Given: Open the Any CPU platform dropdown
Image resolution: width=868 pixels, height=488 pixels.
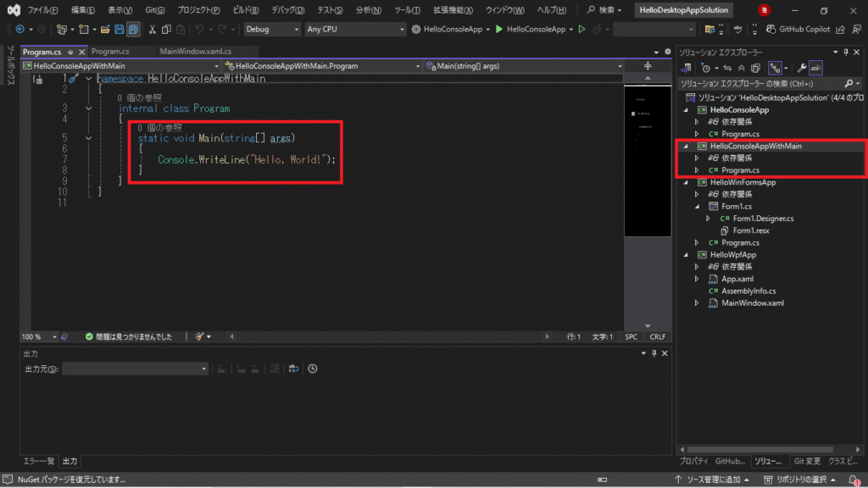Looking at the screenshot, I should coord(355,29).
